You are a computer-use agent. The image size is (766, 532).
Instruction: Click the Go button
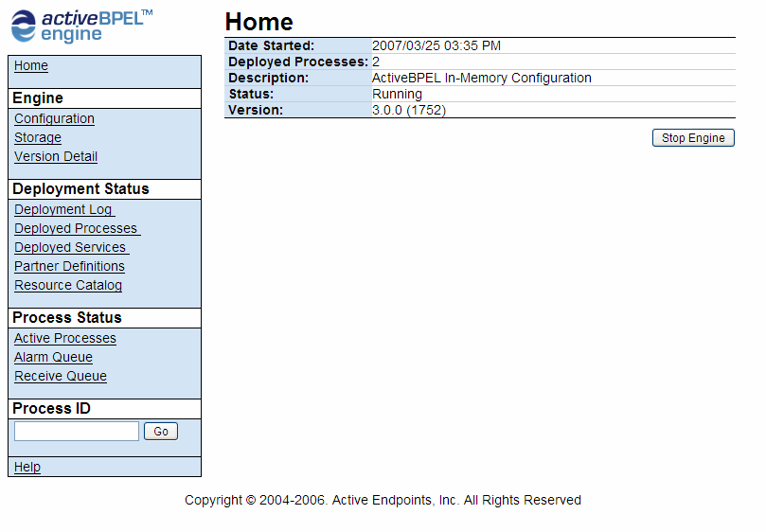pyautogui.click(x=161, y=432)
